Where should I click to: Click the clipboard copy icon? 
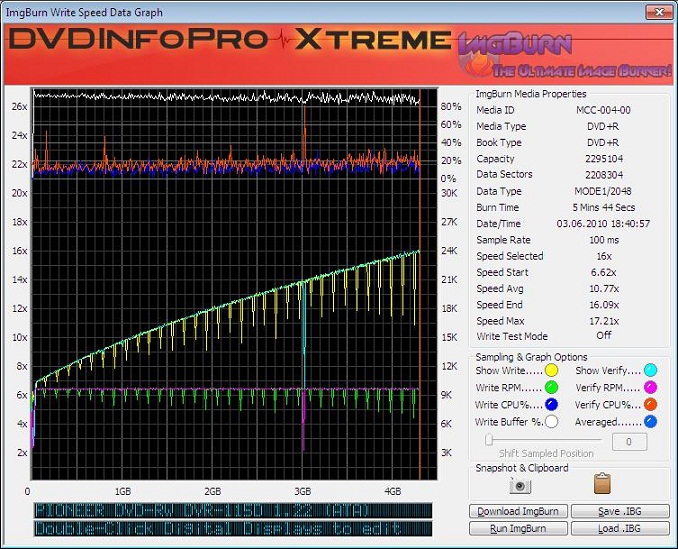click(x=602, y=485)
